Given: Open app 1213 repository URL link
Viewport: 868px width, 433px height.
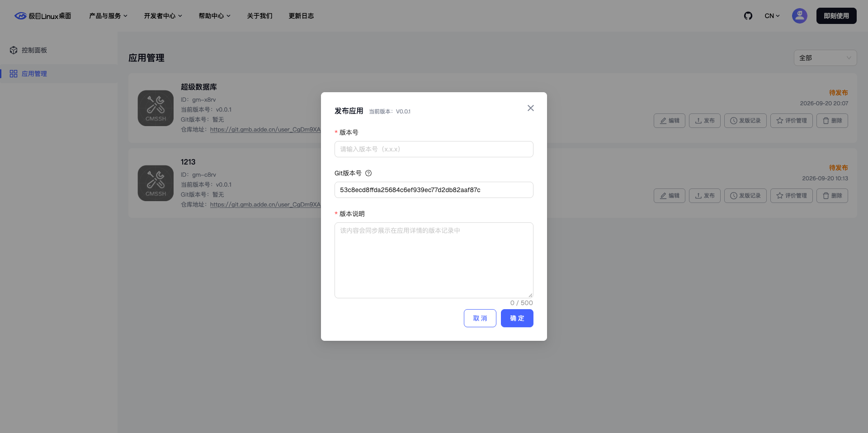Looking at the screenshot, I should (x=265, y=205).
